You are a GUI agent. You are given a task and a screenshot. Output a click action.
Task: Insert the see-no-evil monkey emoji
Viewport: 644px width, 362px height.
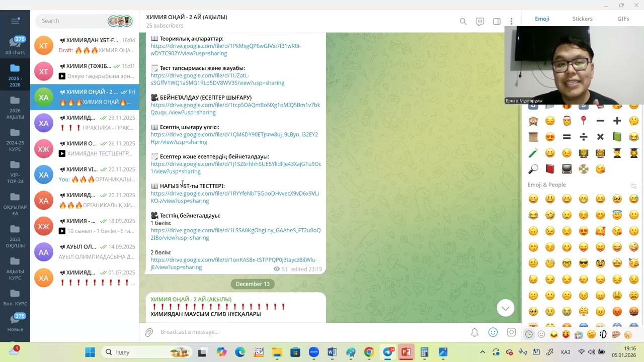pyautogui.click(x=533, y=121)
